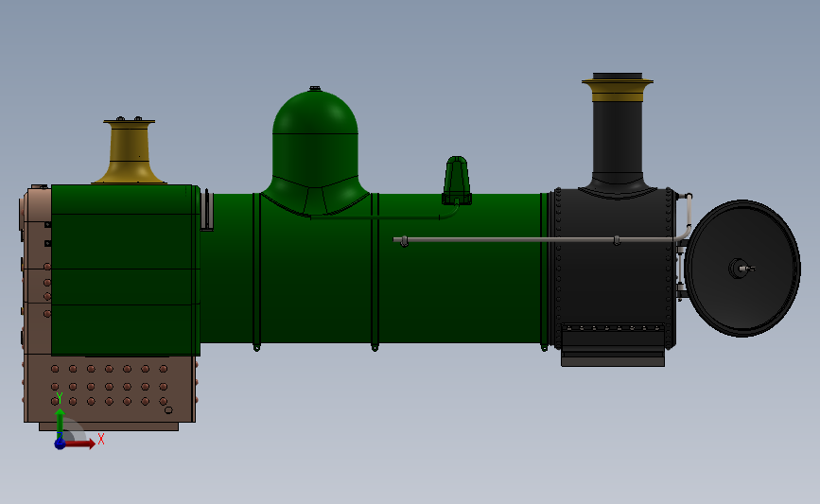Viewport: 820px width, 504px height.
Task: Select the brass cap ring on the chimney
Action: [x=617, y=90]
